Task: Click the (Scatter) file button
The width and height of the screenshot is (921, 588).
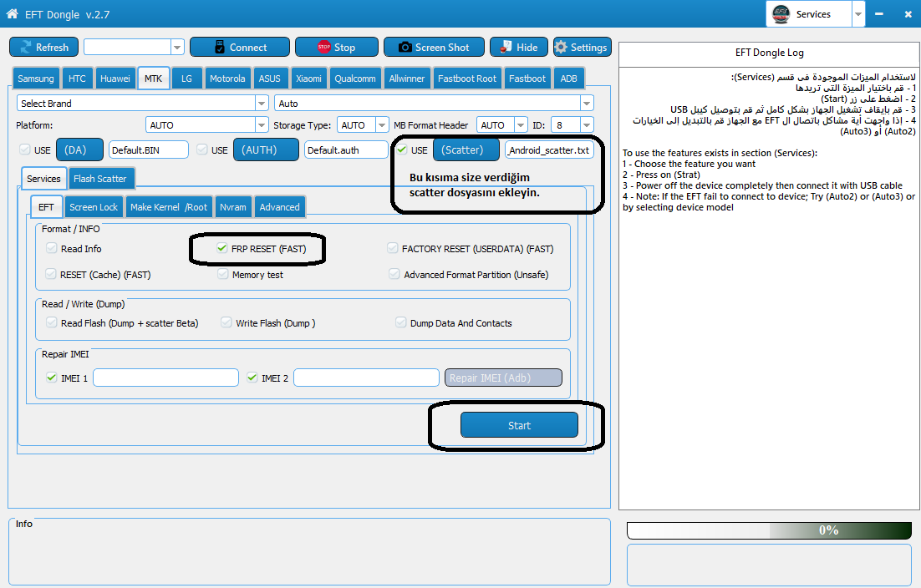Action: [x=466, y=150]
